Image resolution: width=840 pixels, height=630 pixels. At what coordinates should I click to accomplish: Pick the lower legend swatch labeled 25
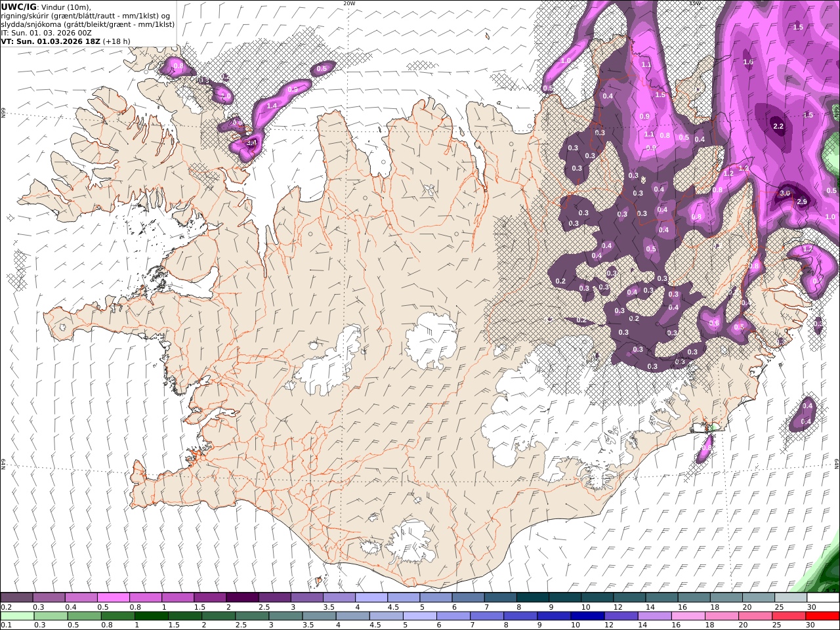pos(789,616)
